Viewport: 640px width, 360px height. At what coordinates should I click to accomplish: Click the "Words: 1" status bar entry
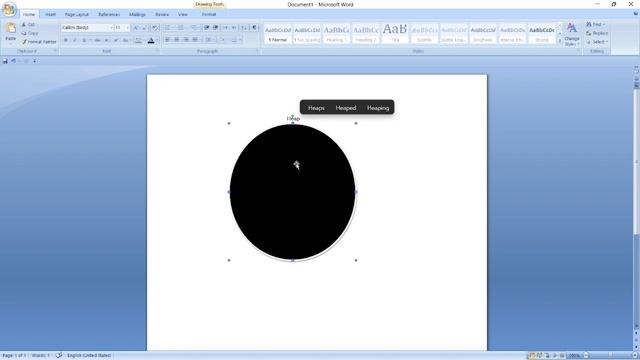[40, 356]
